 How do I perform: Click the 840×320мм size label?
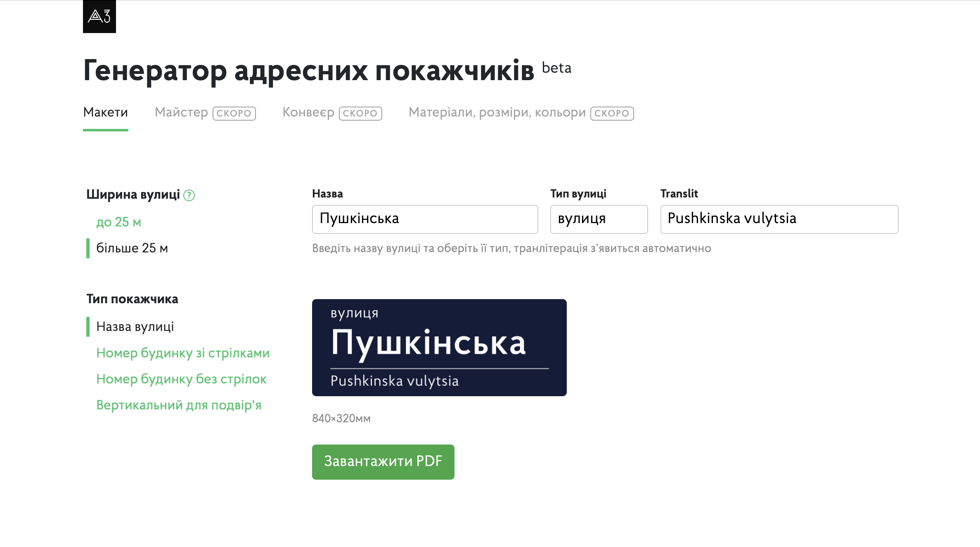(341, 418)
